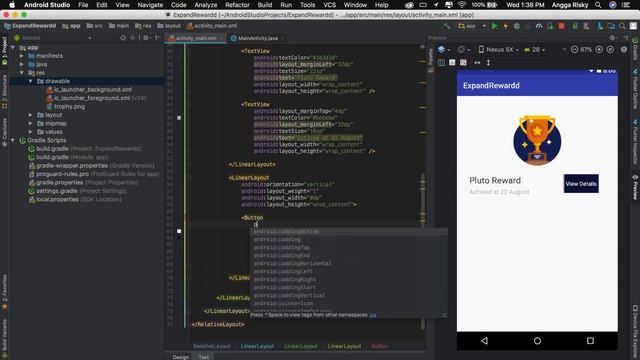Click the Recents square in phone preview

tap(590, 341)
